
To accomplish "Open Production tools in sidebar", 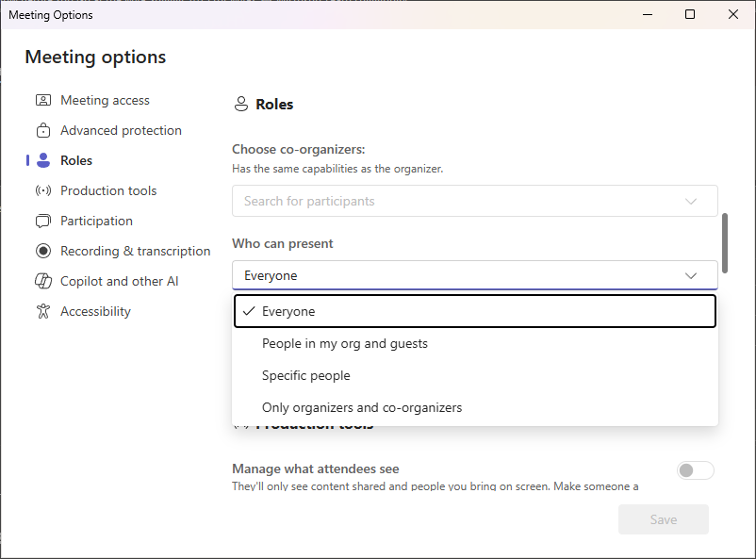I will (108, 191).
